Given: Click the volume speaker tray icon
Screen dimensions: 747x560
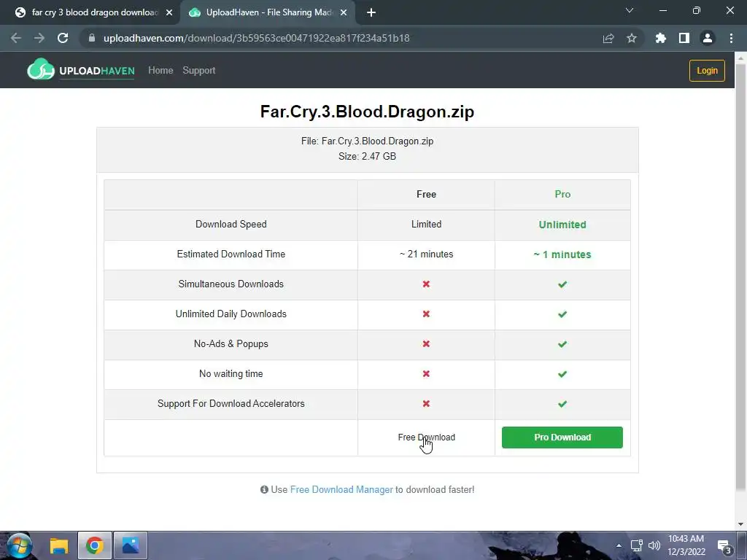Looking at the screenshot, I should coord(654,545).
